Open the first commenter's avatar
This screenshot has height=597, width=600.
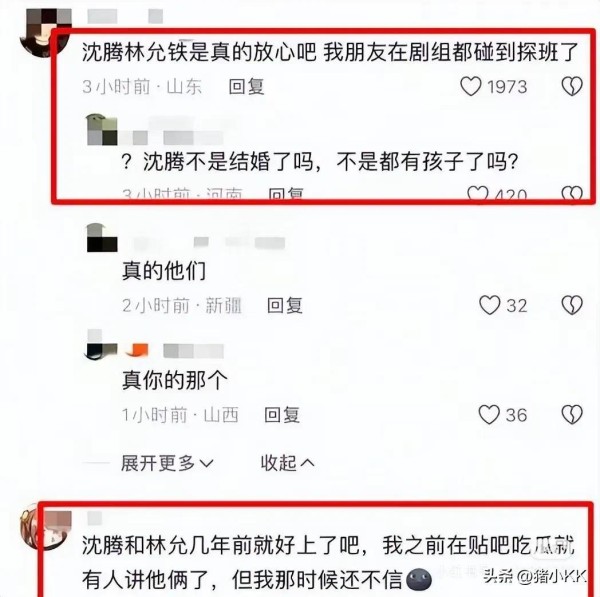45,33
